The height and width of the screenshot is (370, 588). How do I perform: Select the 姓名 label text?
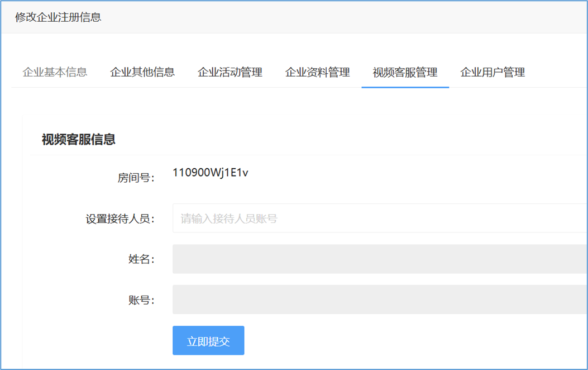click(x=141, y=259)
